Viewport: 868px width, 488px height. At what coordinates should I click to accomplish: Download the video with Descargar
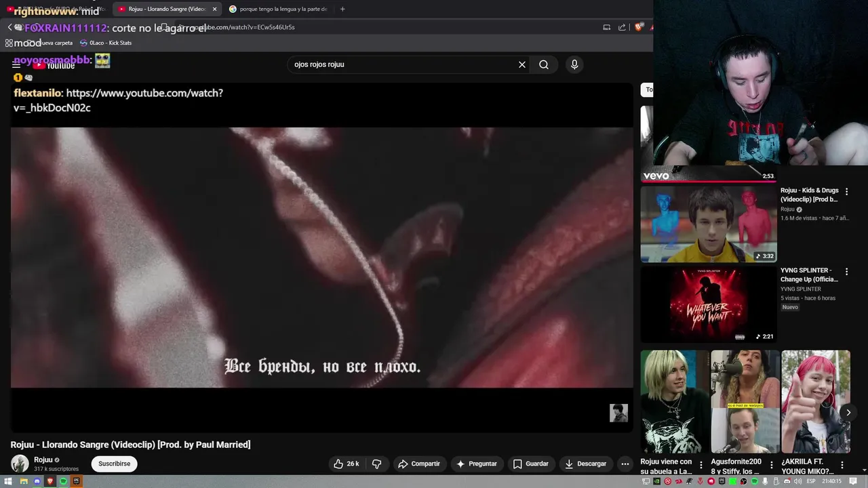(x=586, y=464)
